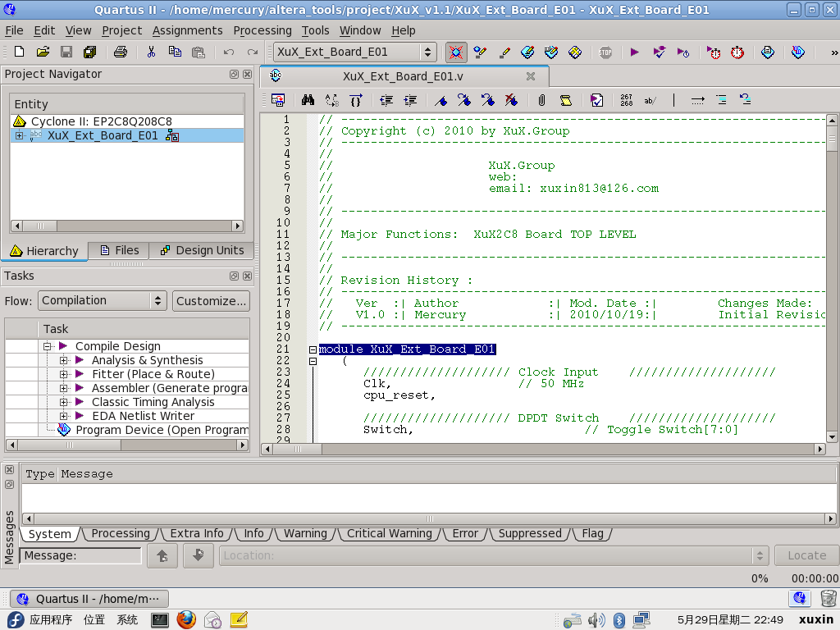The width and height of the screenshot is (840, 630).
Task: Print the current file via toolbar
Action: (x=121, y=52)
